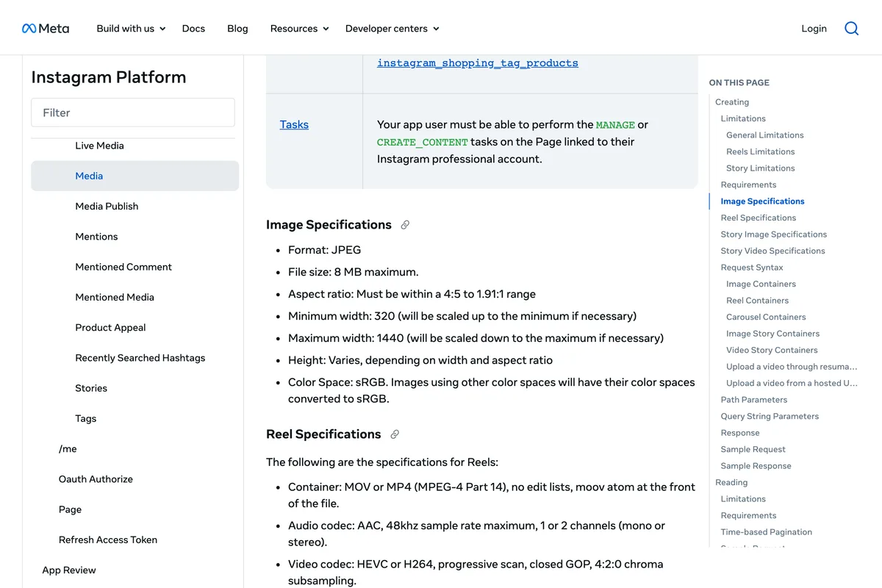
Task: Open the search magnifier icon
Action: pos(851,29)
